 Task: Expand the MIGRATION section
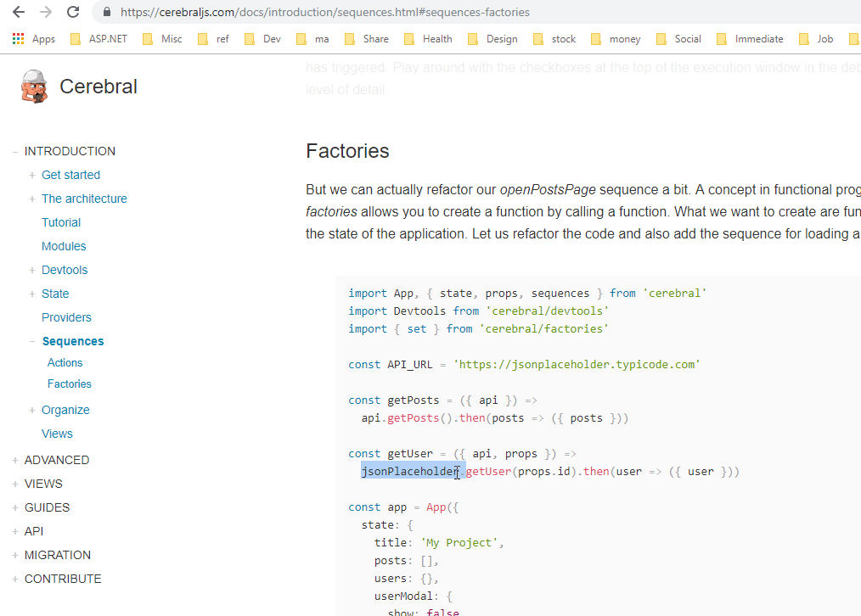tap(14, 555)
